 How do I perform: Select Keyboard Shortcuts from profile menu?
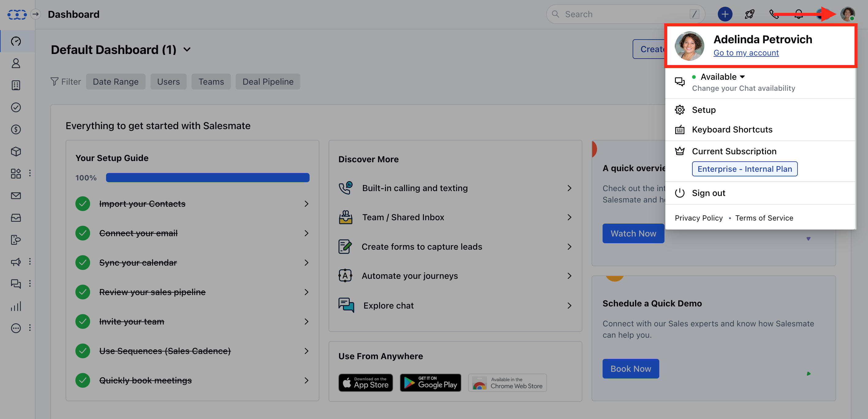[732, 130]
